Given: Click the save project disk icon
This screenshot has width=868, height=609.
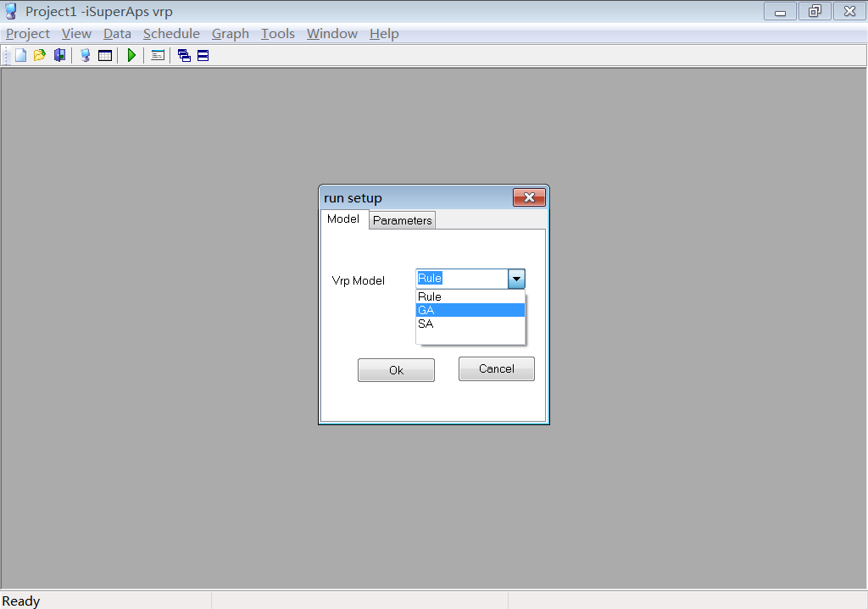Looking at the screenshot, I should pyautogui.click(x=59, y=56).
